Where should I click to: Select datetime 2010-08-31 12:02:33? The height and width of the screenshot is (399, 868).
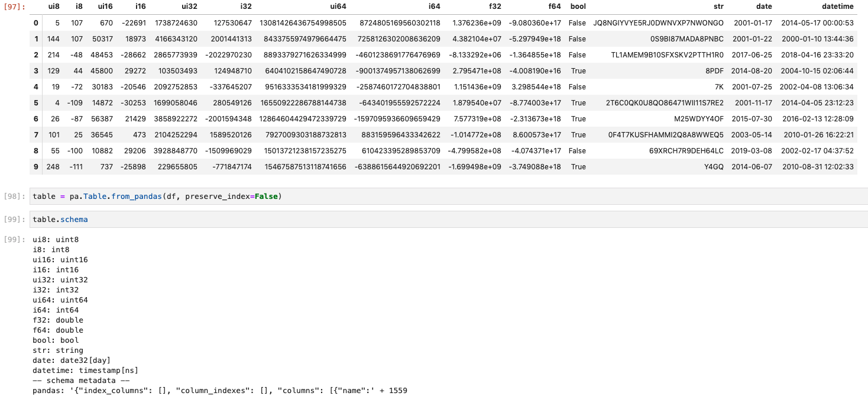click(817, 166)
